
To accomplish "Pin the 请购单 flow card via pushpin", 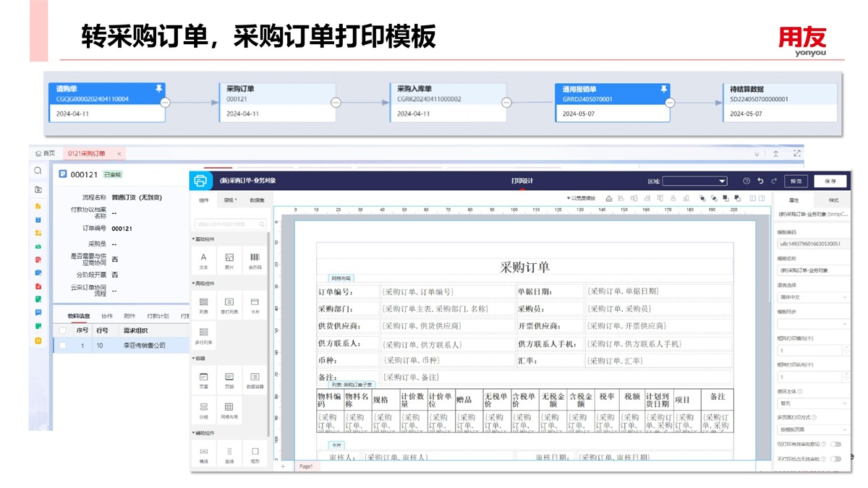I will [159, 88].
